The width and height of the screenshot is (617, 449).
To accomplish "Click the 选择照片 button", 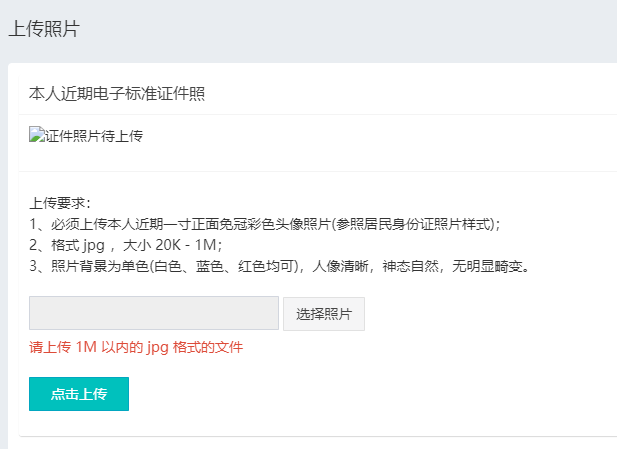I will tap(324, 313).
